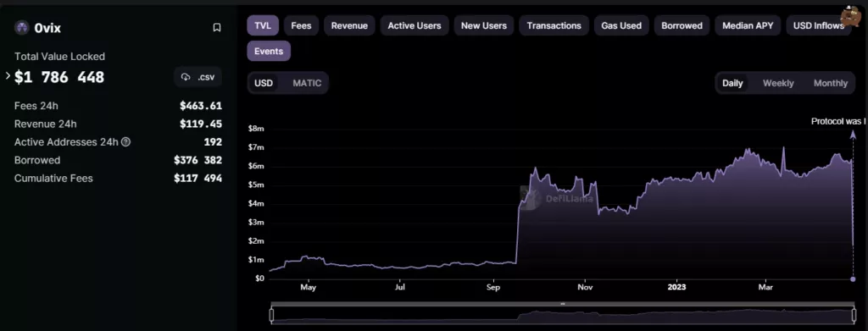Screen dimensions: 868x331
Task: Toggle the Transactions chart metric
Action: [x=554, y=25]
